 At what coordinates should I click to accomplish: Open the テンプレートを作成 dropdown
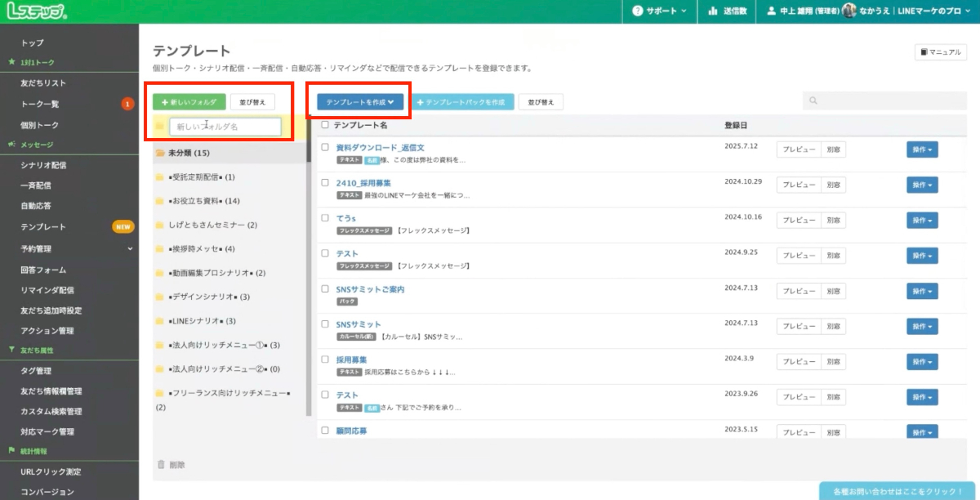click(360, 102)
